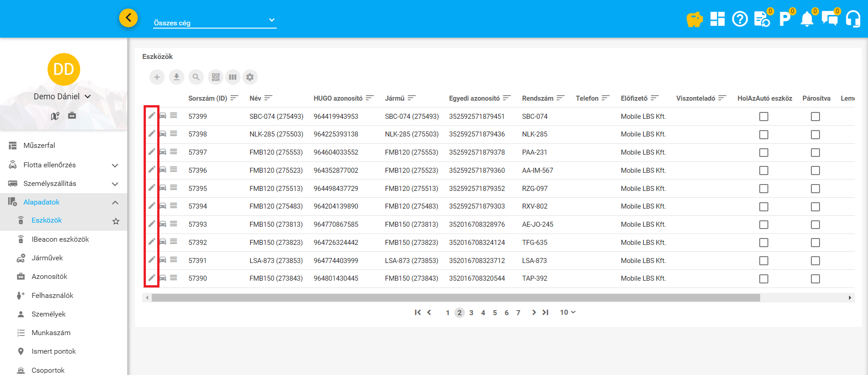868x375 pixels.
Task: Click the download export icon in toolbar
Action: (176, 77)
